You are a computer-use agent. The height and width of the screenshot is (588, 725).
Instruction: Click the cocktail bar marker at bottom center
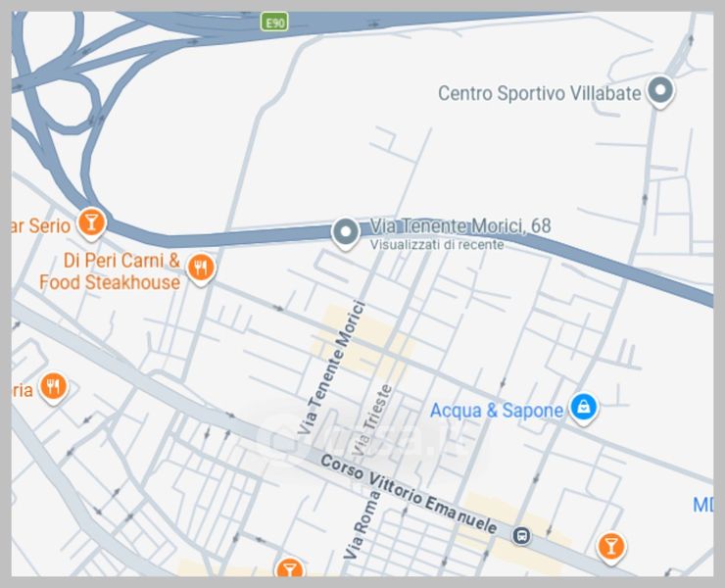289,568
